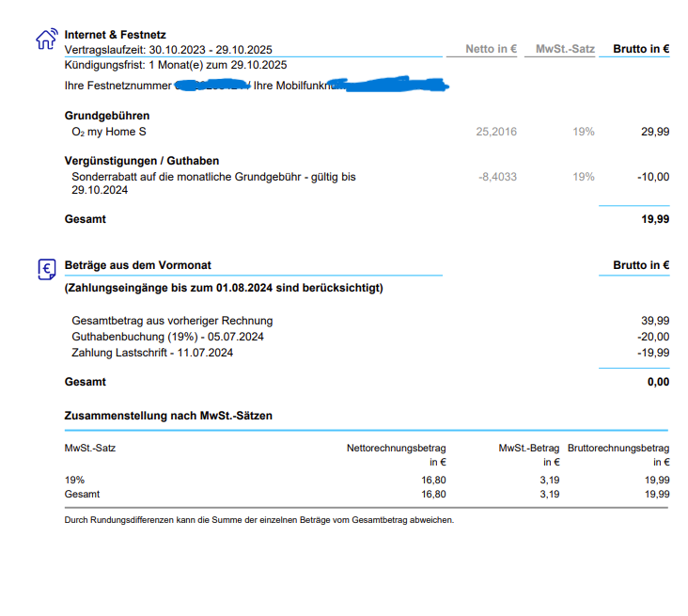
Task: Click the gross amount 29,99
Action: click(x=655, y=132)
